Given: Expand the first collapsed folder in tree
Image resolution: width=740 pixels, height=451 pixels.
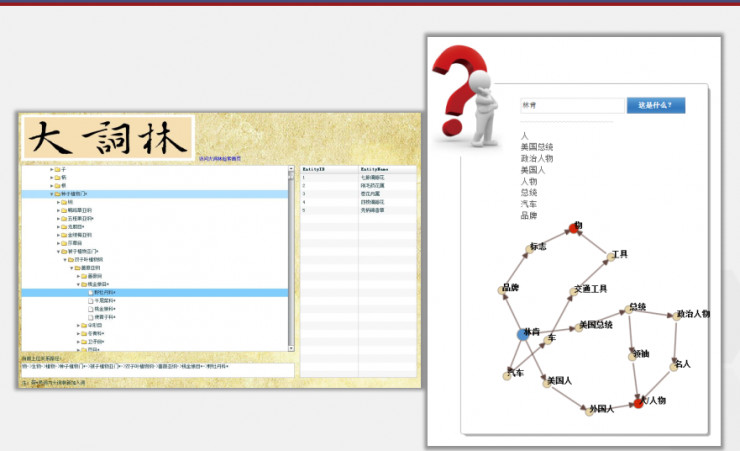Looking at the screenshot, I should (52, 170).
